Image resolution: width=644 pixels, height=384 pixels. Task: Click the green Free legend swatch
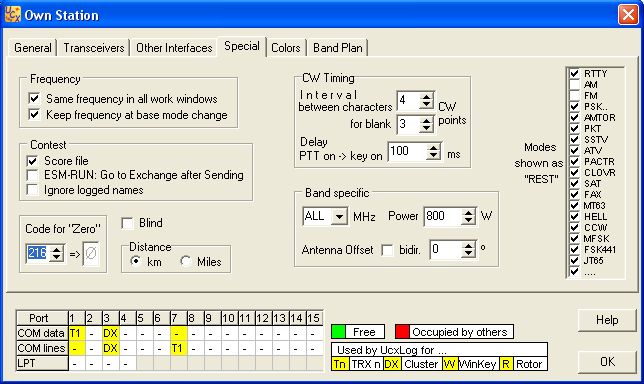[338, 331]
